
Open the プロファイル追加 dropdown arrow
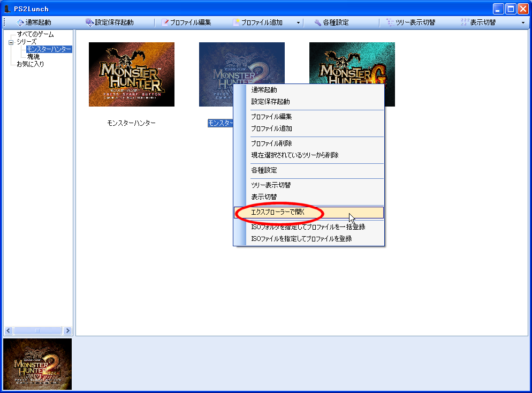[x=298, y=22]
